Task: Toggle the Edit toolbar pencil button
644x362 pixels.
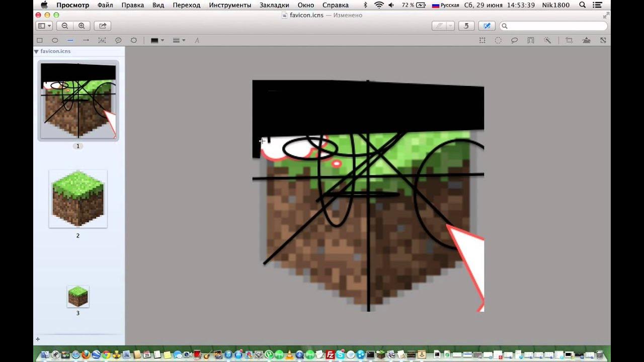Action: (x=487, y=26)
